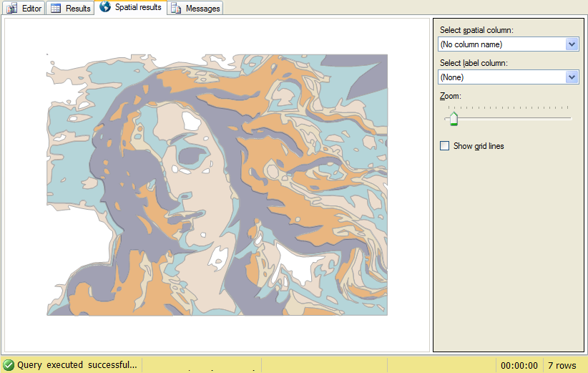Expand the spatial column dropdown arrow
The height and width of the screenshot is (373, 588).
coord(572,44)
